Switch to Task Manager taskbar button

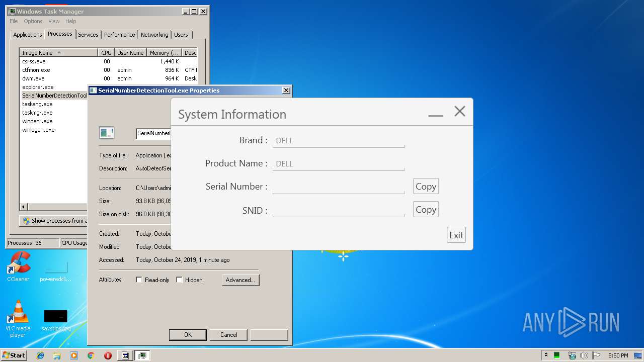142,355
